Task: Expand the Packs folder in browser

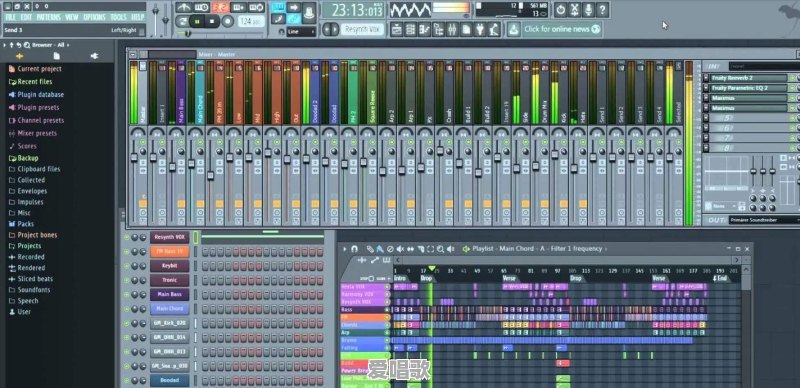Action: pos(21,224)
